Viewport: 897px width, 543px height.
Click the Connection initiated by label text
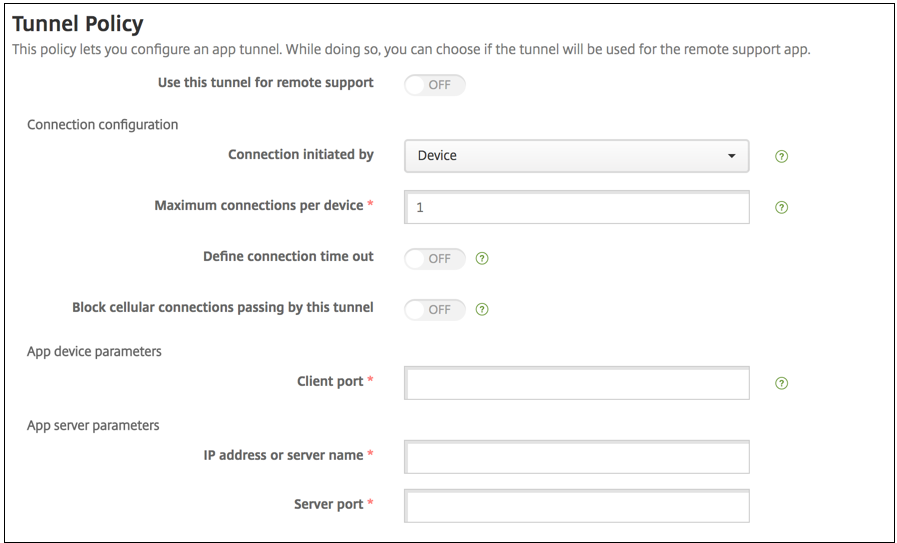(x=300, y=155)
